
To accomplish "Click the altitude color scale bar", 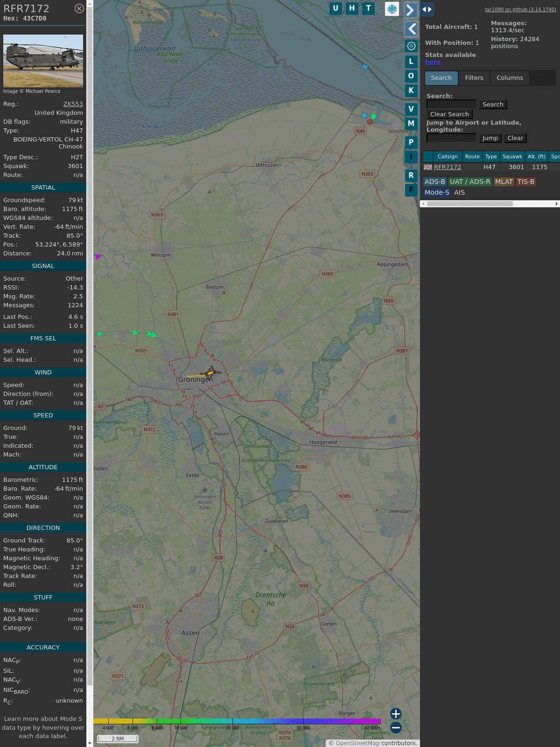I will [237, 721].
